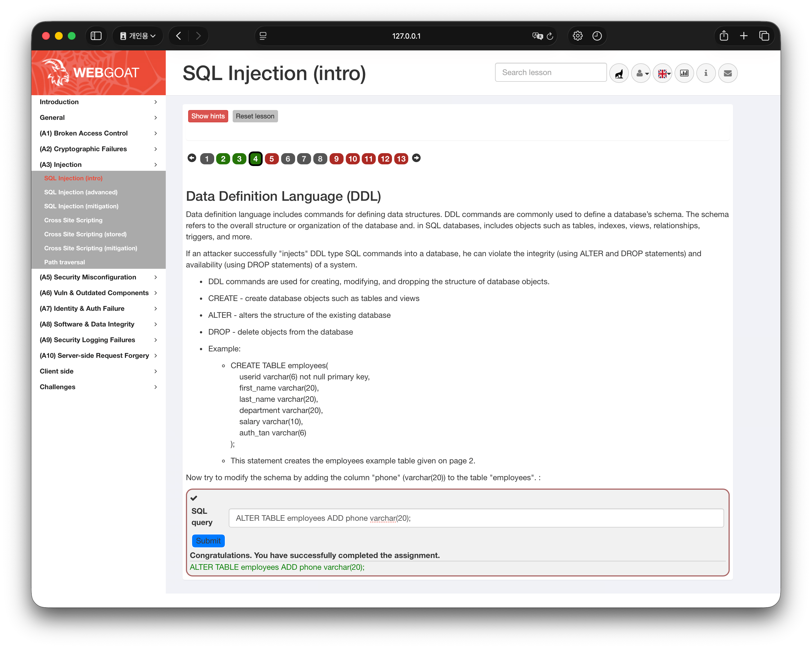Open the 개인용 profile dropdown
812x649 pixels.
click(x=137, y=36)
